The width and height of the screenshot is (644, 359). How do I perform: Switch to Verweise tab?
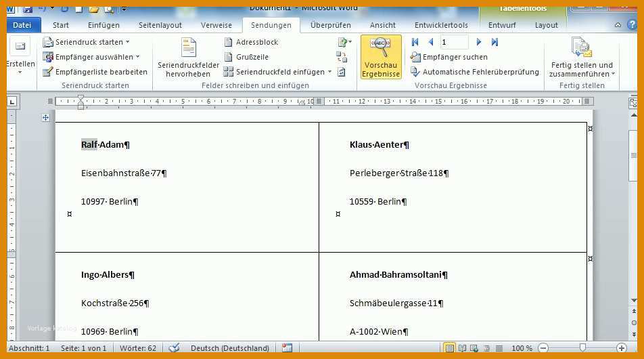216,25
